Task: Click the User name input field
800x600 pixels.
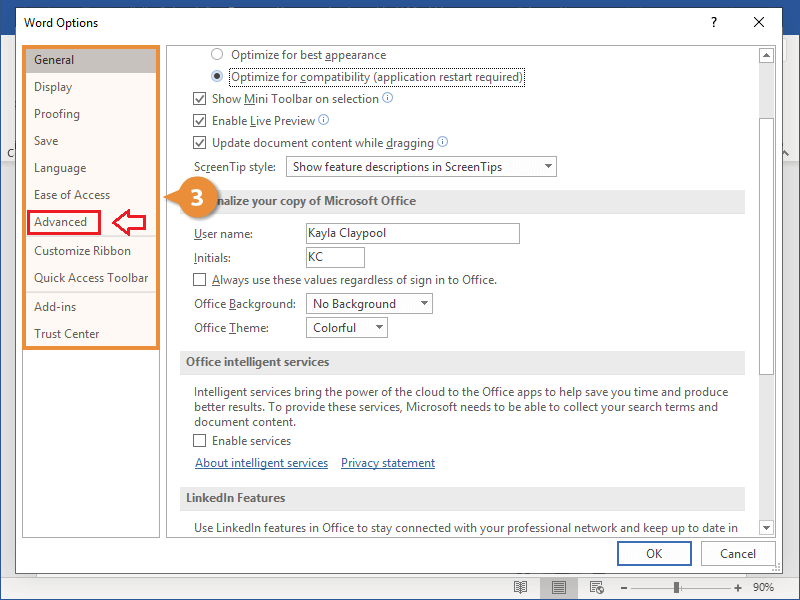Action: click(x=413, y=233)
